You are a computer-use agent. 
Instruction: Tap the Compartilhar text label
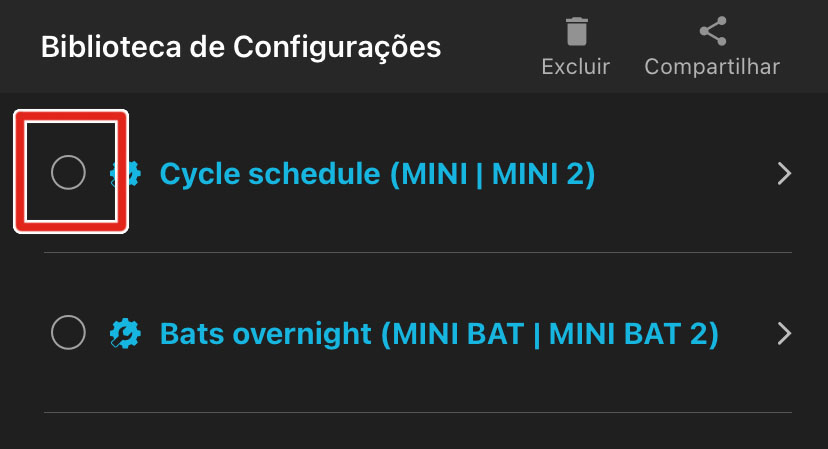712,67
